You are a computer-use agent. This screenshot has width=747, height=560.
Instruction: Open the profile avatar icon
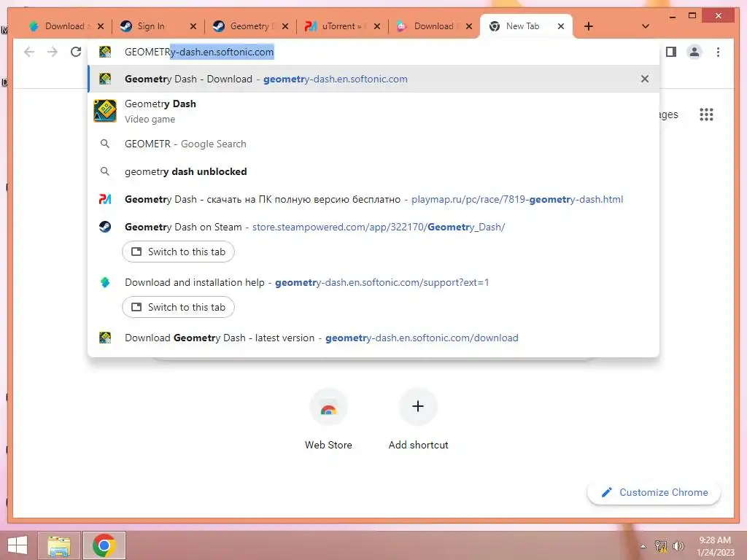pyautogui.click(x=694, y=52)
